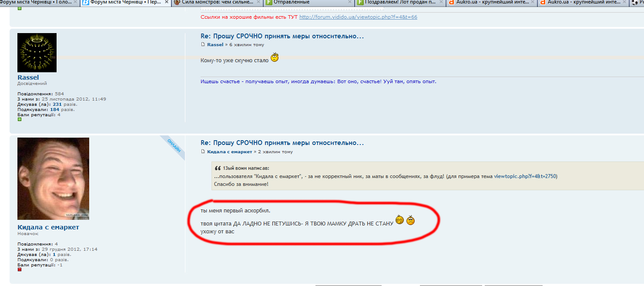Viewport: 644px width, 286px height.
Task: Close the 'Сила монстров' browser tab
Action: [258, 2]
